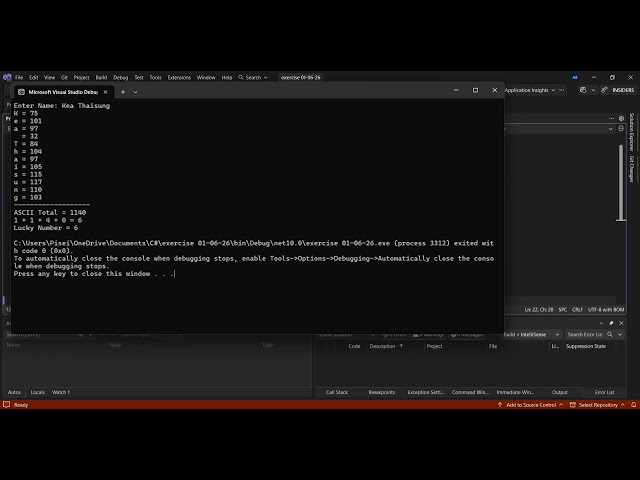Click the editor vertical scrollbar thumb
Screen dimensions: 640x480
click(621, 182)
